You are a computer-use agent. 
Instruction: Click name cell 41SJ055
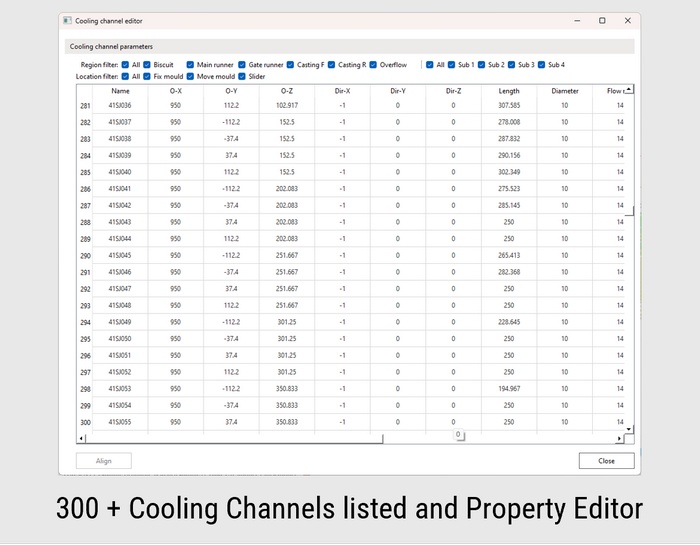[120, 422]
